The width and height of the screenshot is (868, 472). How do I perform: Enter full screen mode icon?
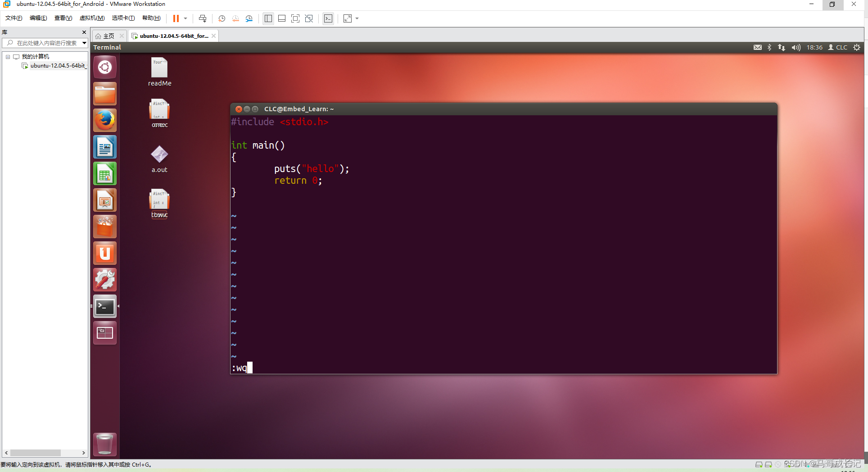[x=295, y=18]
